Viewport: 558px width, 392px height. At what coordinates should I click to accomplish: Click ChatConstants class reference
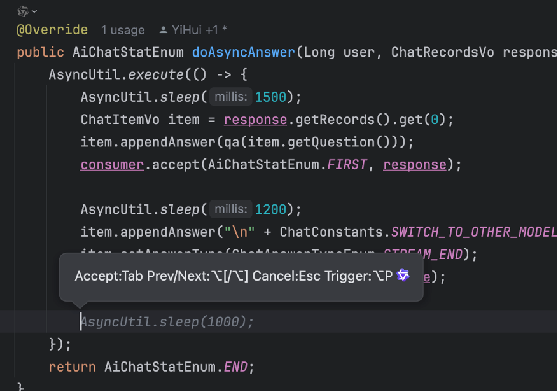pos(331,232)
